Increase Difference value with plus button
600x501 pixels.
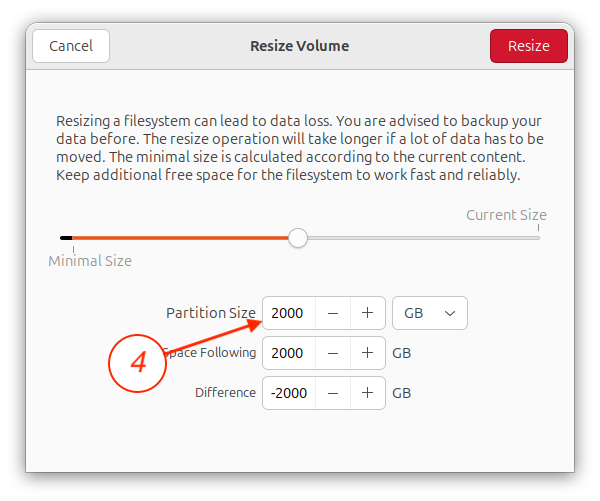click(x=367, y=393)
